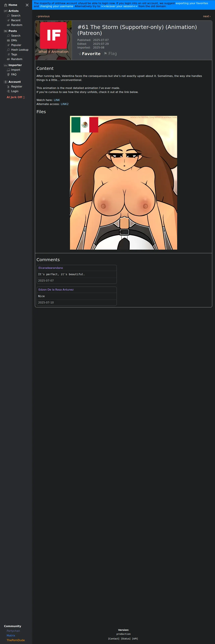Open the Register user icon
The image size is (215, 644).
point(8,87)
